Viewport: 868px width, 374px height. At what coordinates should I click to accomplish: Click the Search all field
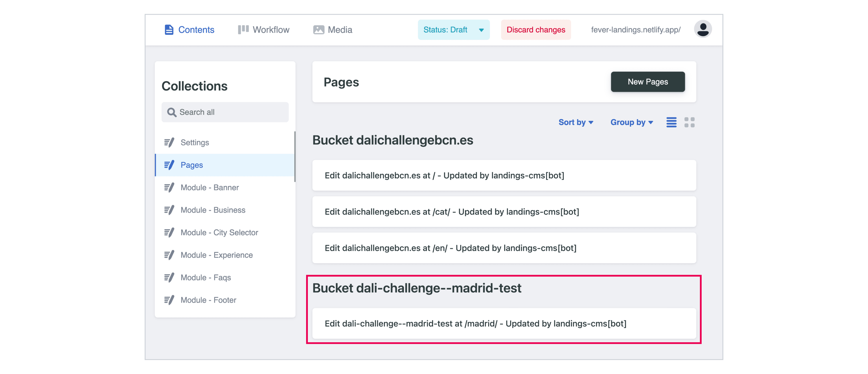coord(225,112)
